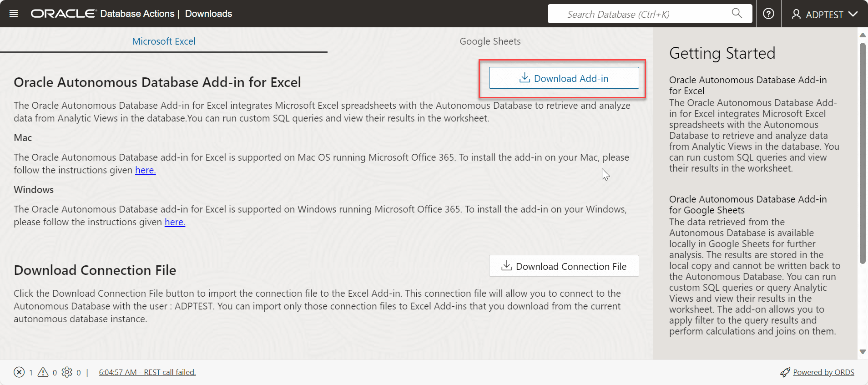
Task: Open Windows install instructions here link
Action: click(175, 222)
